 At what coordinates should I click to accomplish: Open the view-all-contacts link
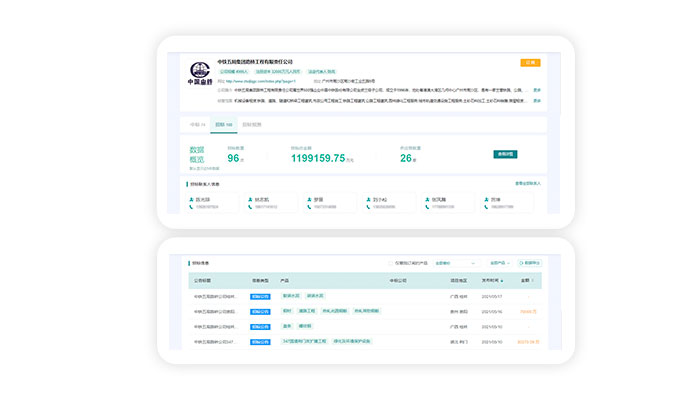point(528,183)
